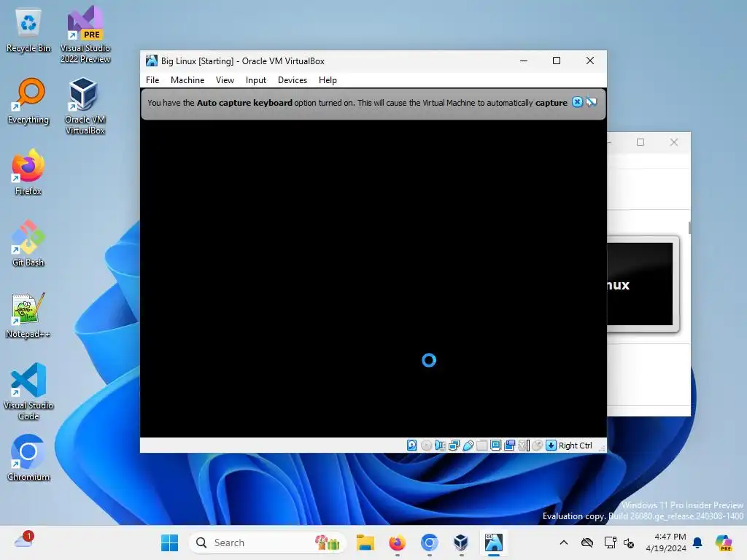Dismiss the auto capture keyboard notification
The image size is (747, 560).
(x=577, y=102)
